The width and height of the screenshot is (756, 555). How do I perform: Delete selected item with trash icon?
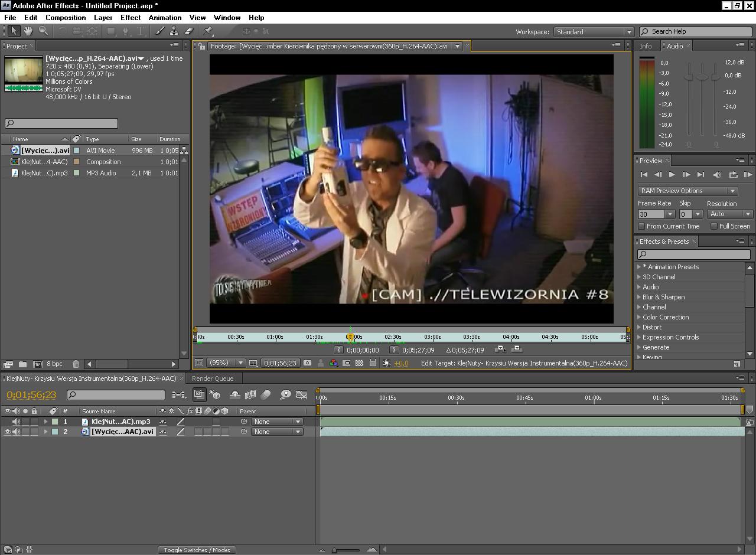click(x=76, y=364)
